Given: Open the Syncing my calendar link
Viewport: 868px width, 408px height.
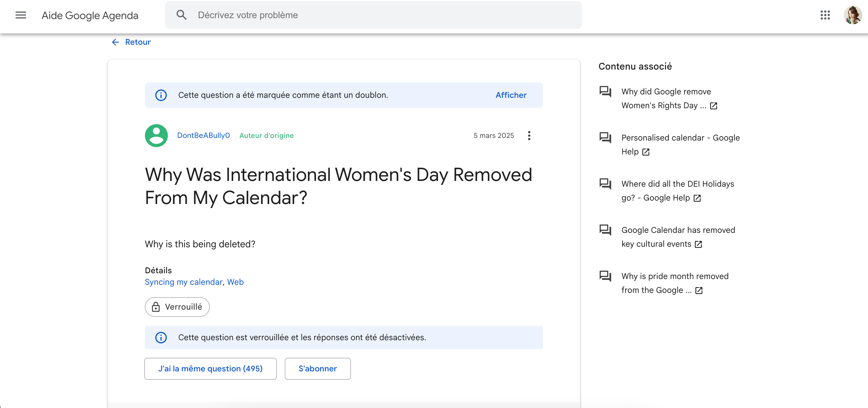Looking at the screenshot, I should (x=184, y=282).
